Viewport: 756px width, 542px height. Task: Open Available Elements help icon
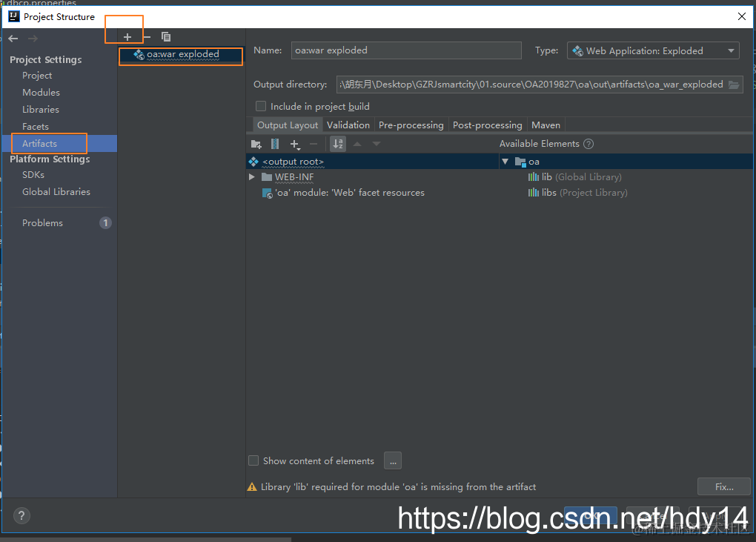coord(588,144)
